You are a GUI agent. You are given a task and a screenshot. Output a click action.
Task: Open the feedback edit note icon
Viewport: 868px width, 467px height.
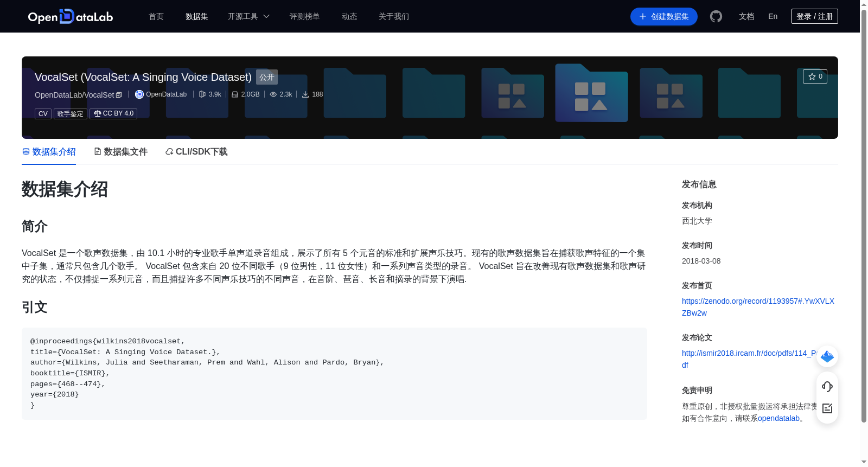(x=827, y=408)
